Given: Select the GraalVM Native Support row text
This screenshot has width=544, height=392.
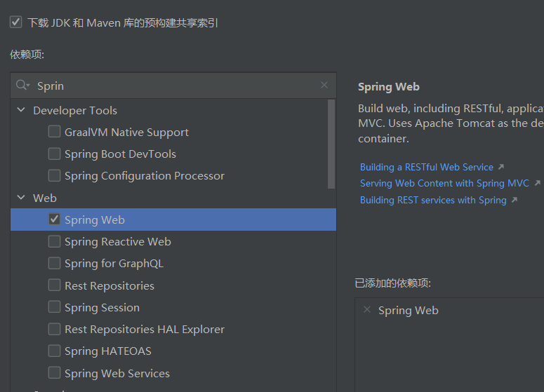Looking at the screenshot, I should 126,133.
